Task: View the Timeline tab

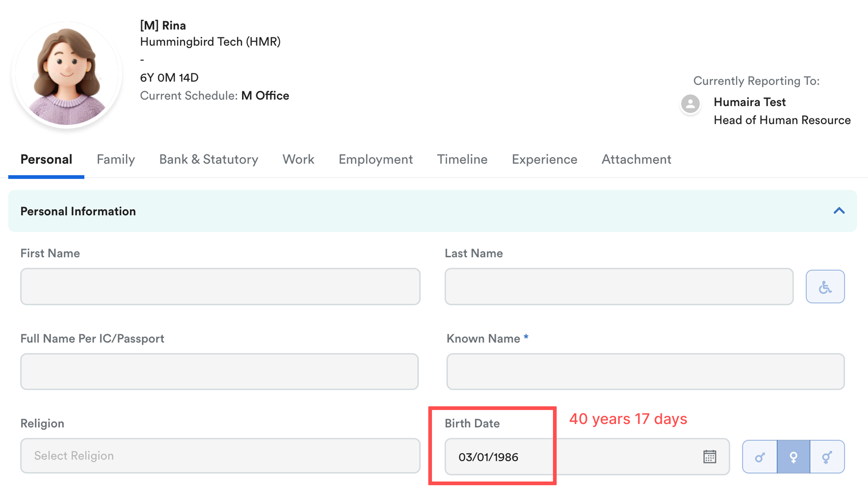Action: [x=462, y=159]
